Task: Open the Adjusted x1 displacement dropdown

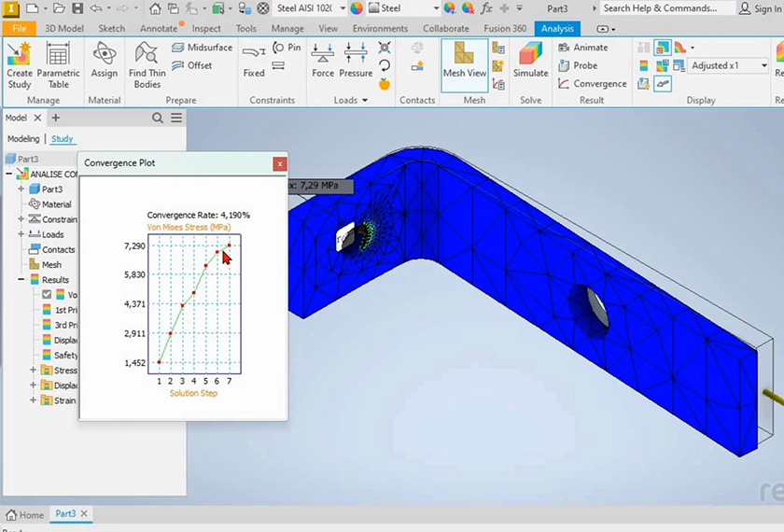Action: [x=763, y=65]
